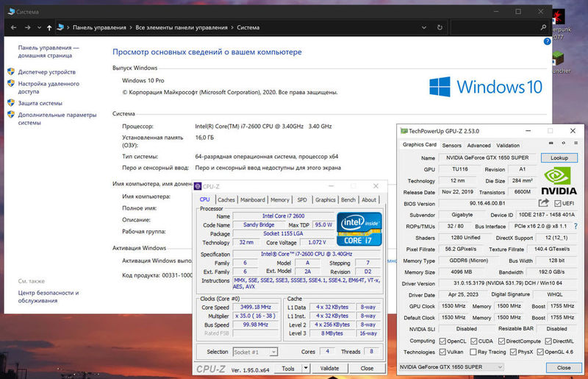588x379 pixels.
Task: Click the GPU-Z screenshot camera icon
Action: 551,143
